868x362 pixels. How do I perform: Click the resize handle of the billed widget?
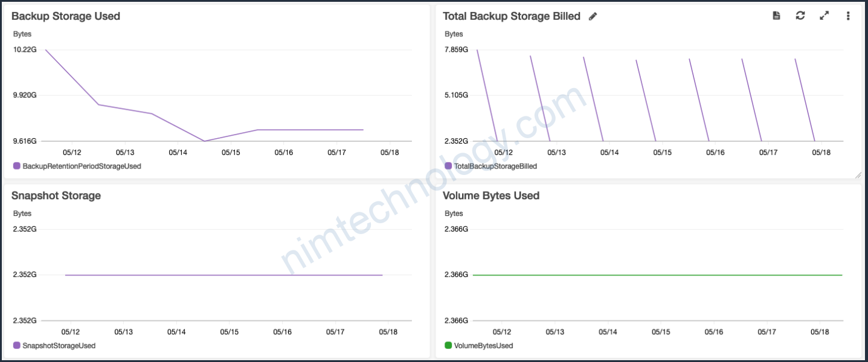coord(858,175)
